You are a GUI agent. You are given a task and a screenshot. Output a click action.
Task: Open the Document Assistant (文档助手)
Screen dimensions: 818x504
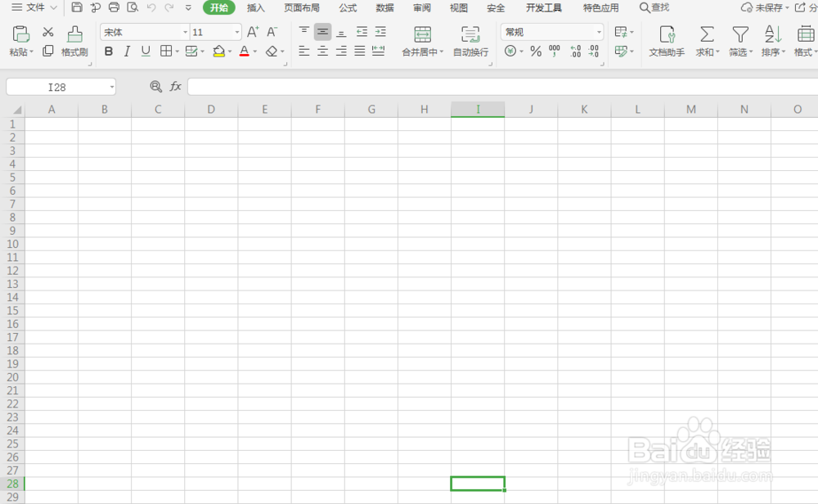point(667,41)
